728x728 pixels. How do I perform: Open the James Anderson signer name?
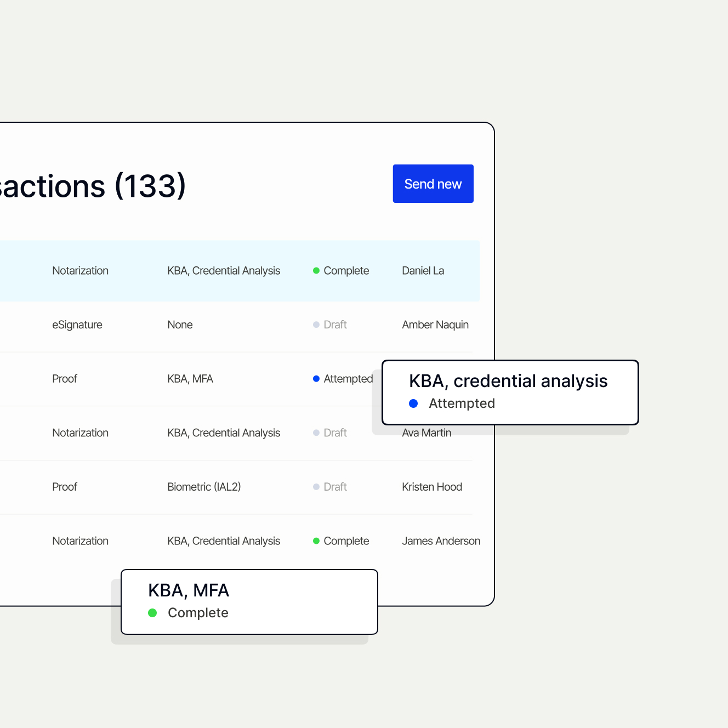441,541
